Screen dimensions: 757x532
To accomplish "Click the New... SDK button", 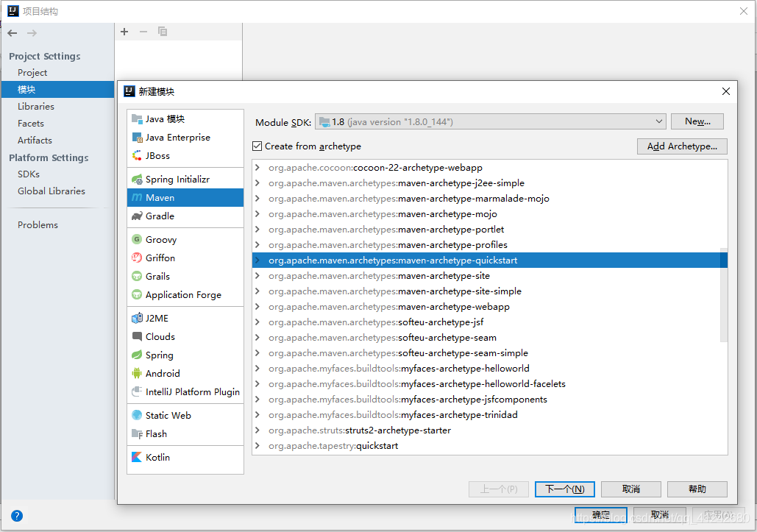I will [697, 121].
